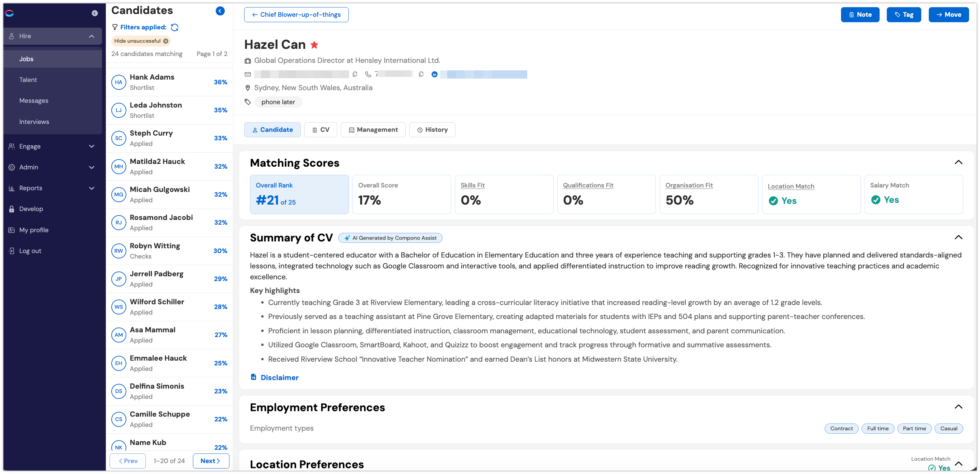980x474 pixels.
Task: Click the AI Generated by Compono Assist badge
Action: [x=390, y=238]
